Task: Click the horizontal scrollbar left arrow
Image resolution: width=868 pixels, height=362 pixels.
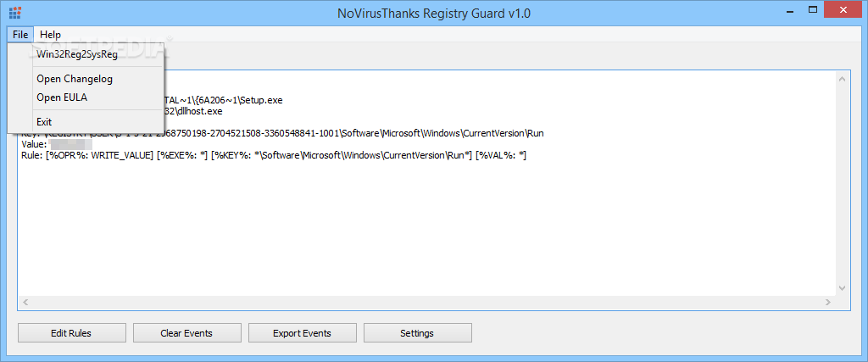Action: pyautogui.click(x=25, y=303)
